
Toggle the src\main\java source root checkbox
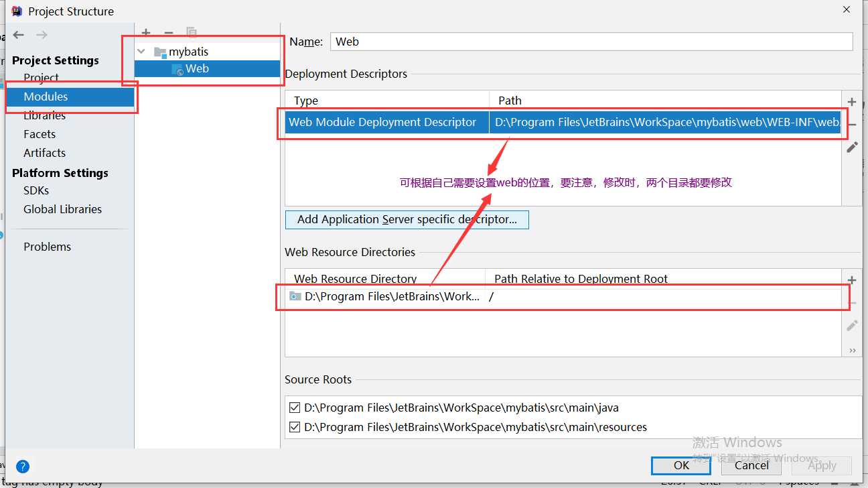[x=295, y=408]
